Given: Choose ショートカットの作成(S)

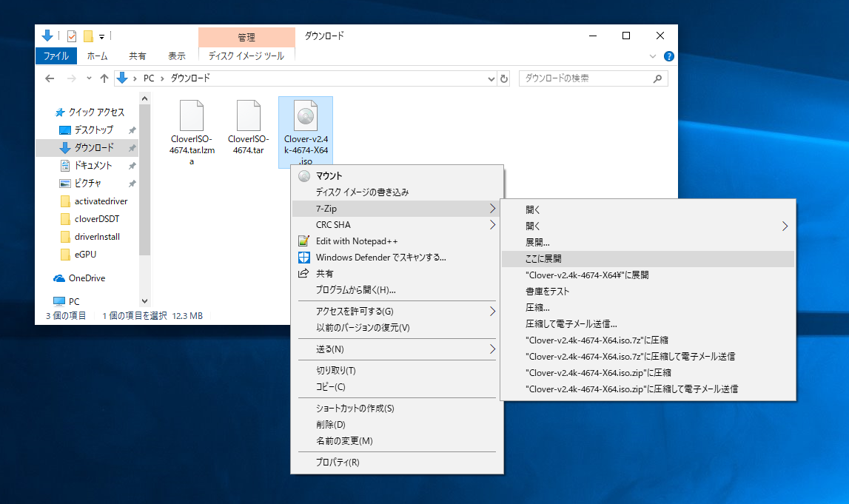Looking at the screenshot, I should (397, 409).
